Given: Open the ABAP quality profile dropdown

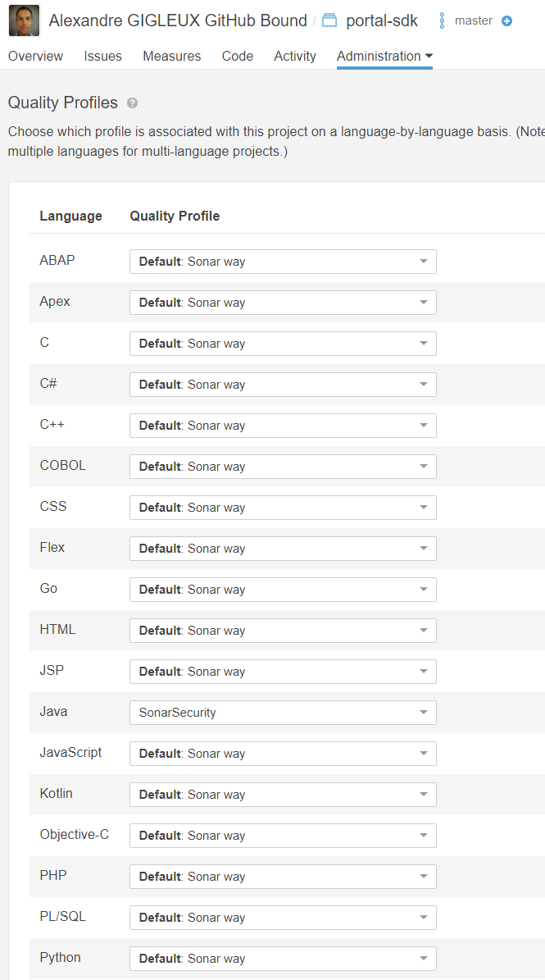Looking at the screenshot, I should (x=283, y=262).
